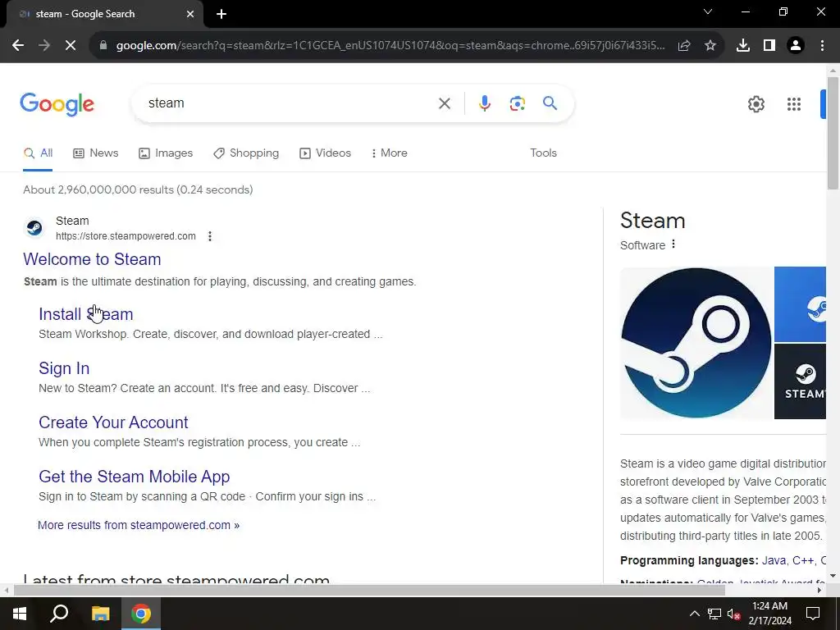Viewport: 840px width, 630px height.
Task: Click the dark STEAM logo thumbnail
Action: 801,381
